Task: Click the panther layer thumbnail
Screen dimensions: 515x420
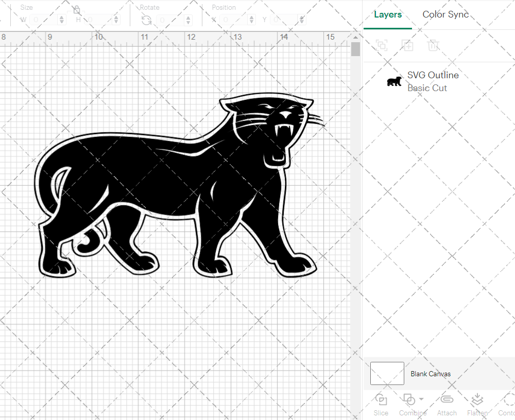Action: point(394,81)
